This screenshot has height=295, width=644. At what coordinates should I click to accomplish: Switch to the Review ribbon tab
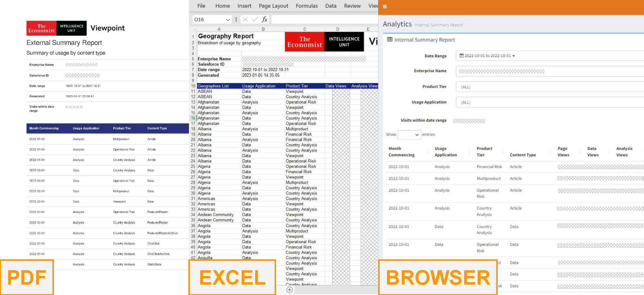(x=352, y=6)
